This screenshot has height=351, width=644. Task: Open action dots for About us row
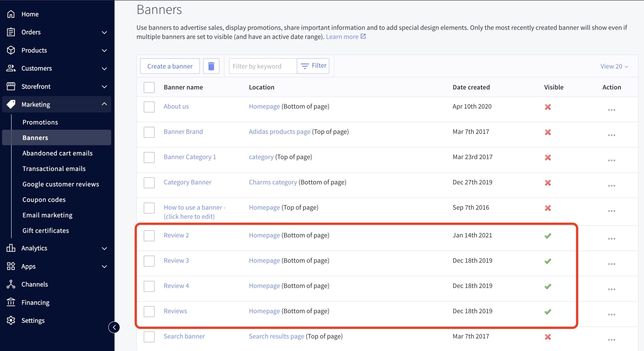pyautogui.click(x=611, y=110)
